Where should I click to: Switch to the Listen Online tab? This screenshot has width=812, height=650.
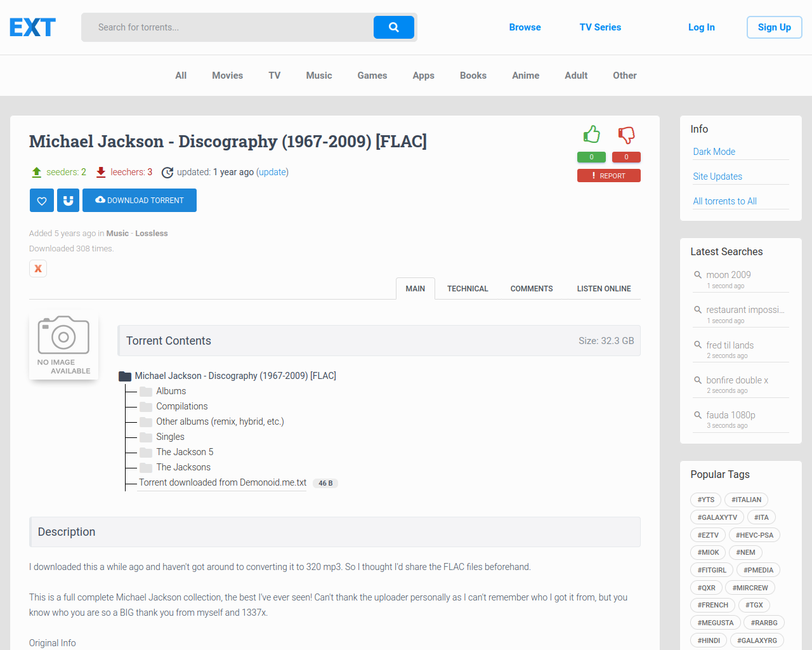pyautogui.click(x=604, y=289)
